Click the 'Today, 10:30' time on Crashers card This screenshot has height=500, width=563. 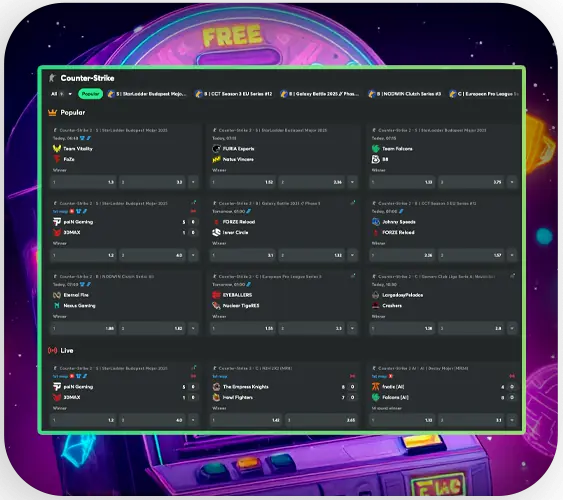tap(384, 285)
